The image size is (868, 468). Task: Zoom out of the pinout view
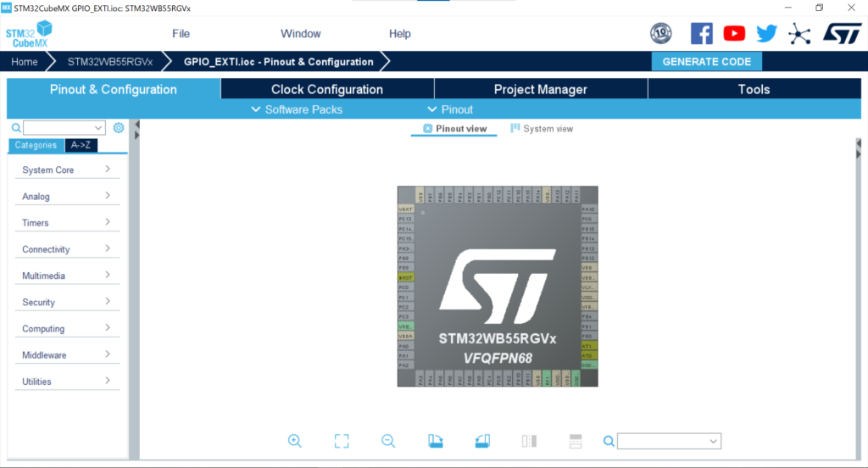coord(388,441)
